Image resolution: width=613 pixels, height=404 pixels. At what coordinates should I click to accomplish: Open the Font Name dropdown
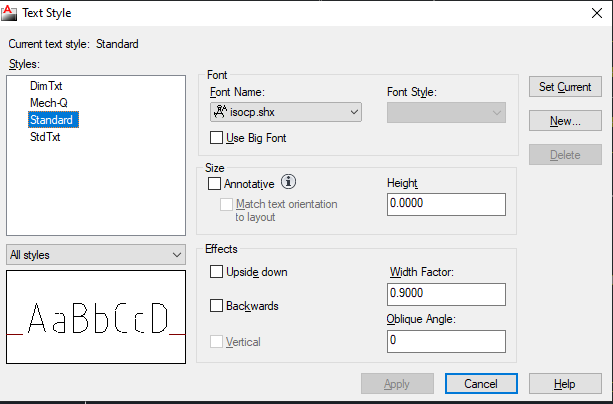tap(285, 113)
